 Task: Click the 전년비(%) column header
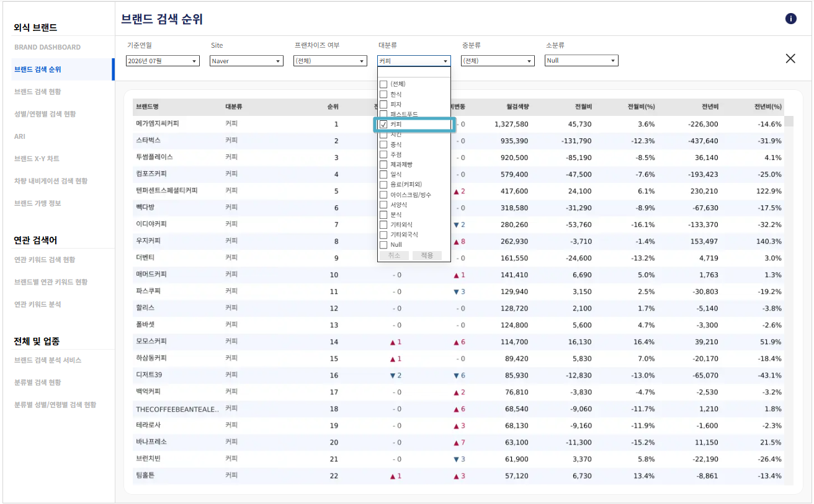click(x=768, y=107)
